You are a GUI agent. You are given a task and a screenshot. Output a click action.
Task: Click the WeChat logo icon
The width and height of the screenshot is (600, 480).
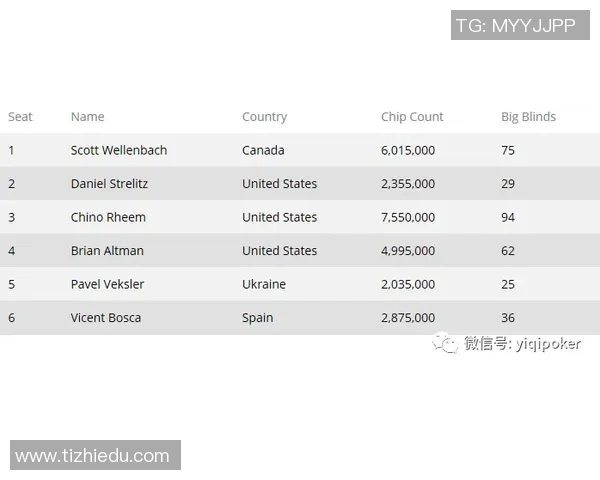coord(445,344)
